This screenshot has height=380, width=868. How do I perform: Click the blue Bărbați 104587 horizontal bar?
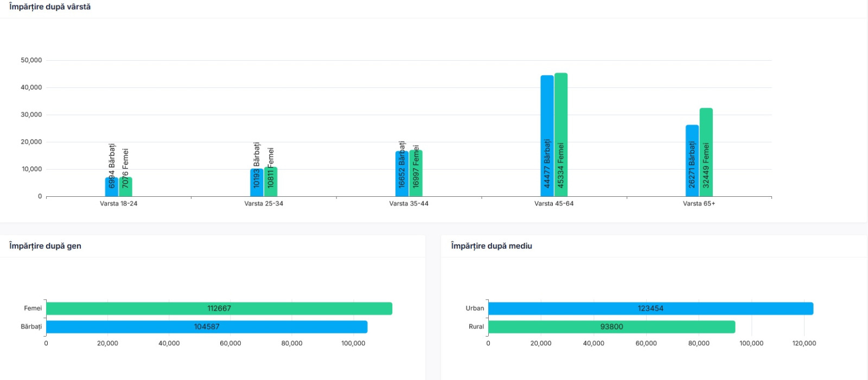click(207, 327)
